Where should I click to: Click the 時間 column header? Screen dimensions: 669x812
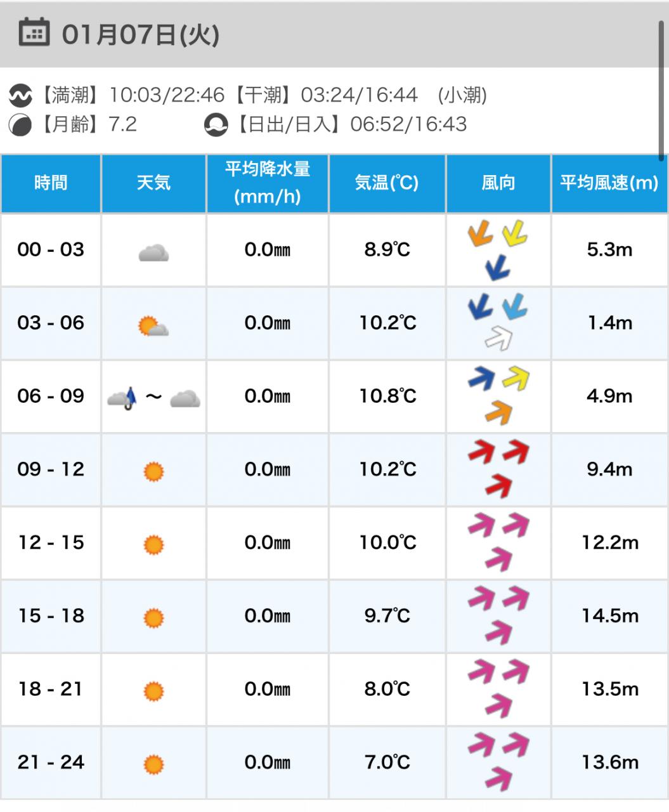click(51, 183)
